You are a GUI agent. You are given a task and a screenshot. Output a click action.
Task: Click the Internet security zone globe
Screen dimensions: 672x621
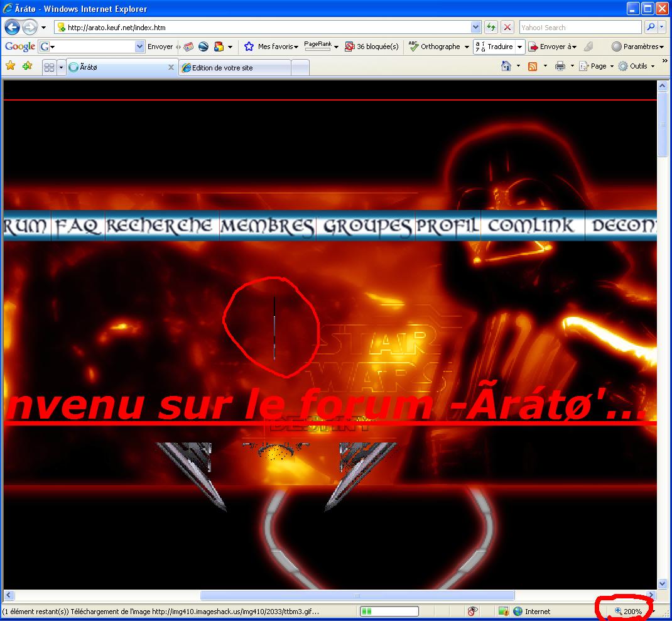click(518, 611)
